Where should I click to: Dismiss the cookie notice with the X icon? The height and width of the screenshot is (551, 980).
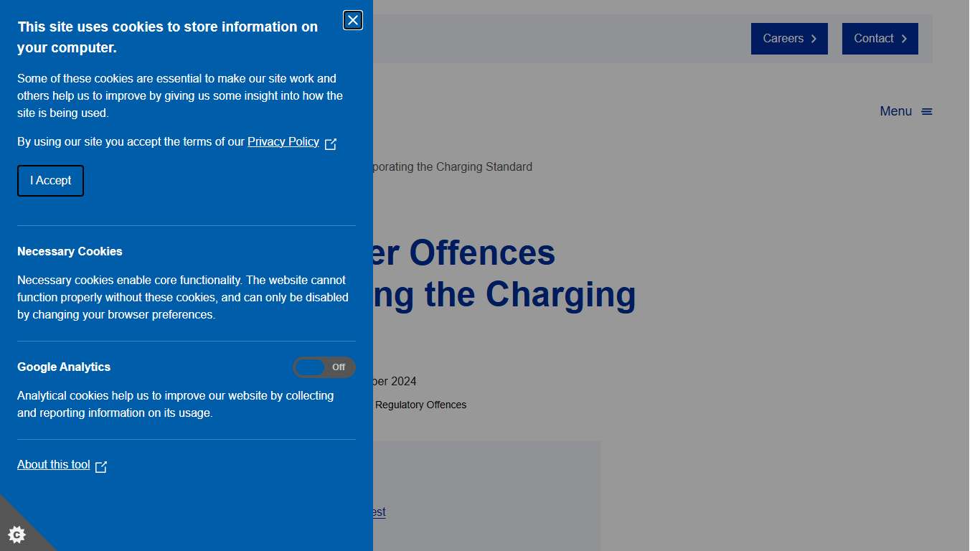click(x=352, y=20)
